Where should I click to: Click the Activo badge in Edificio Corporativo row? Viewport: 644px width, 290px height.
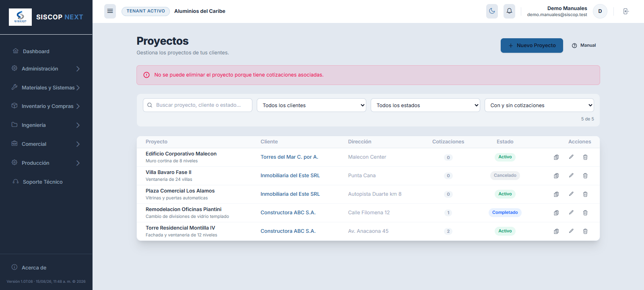tap(505, 157)
